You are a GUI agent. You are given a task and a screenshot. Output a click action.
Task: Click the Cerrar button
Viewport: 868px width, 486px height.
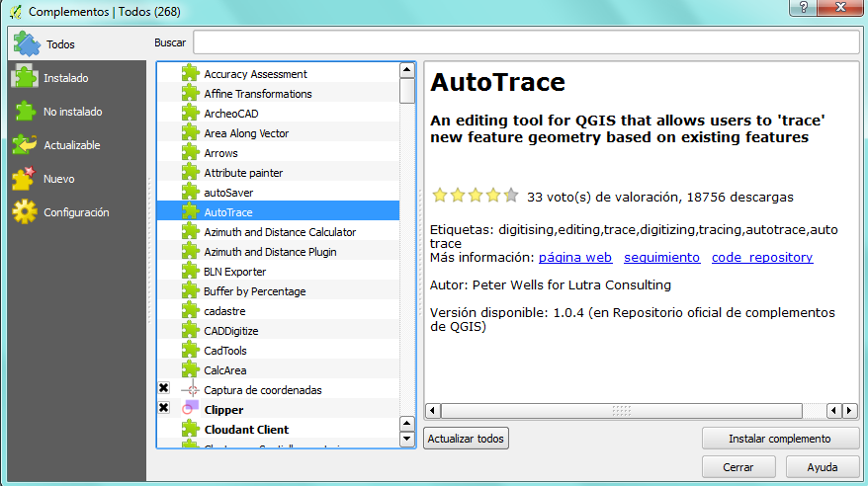pyautogui.click(x=738, y=467)
